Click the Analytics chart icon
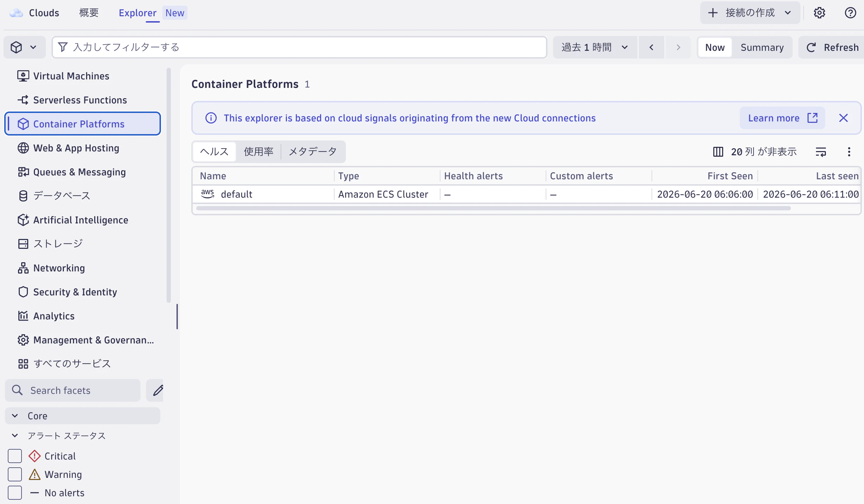This screenshot has height=504, width=864. coord(23,316)
